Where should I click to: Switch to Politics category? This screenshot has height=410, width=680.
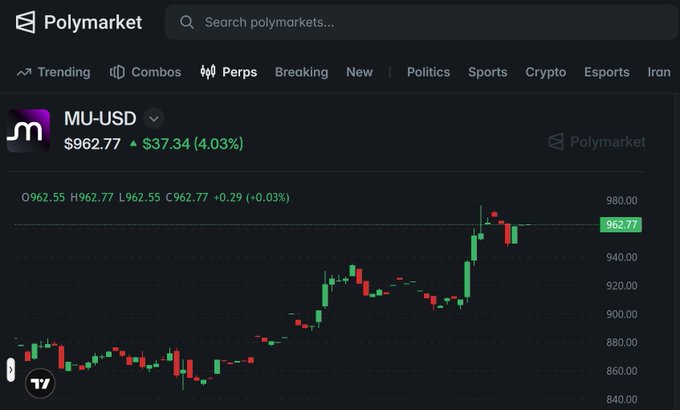(x=428, y=72)
